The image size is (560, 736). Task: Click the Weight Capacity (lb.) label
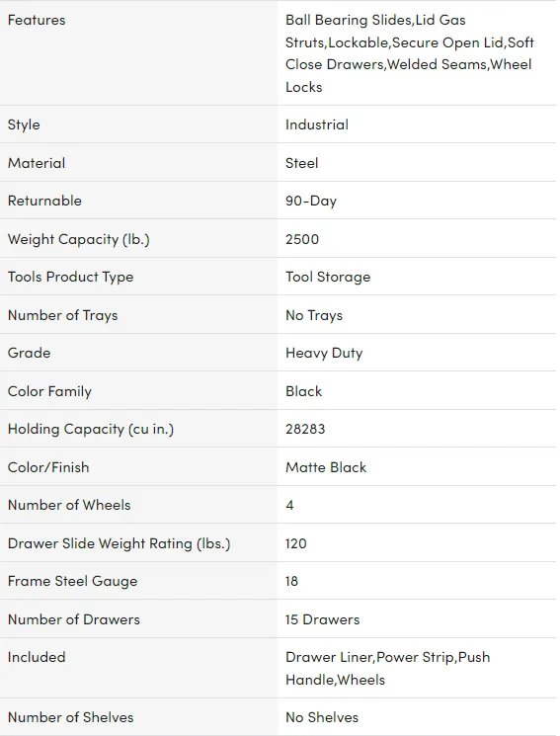(x=79, y=239)
